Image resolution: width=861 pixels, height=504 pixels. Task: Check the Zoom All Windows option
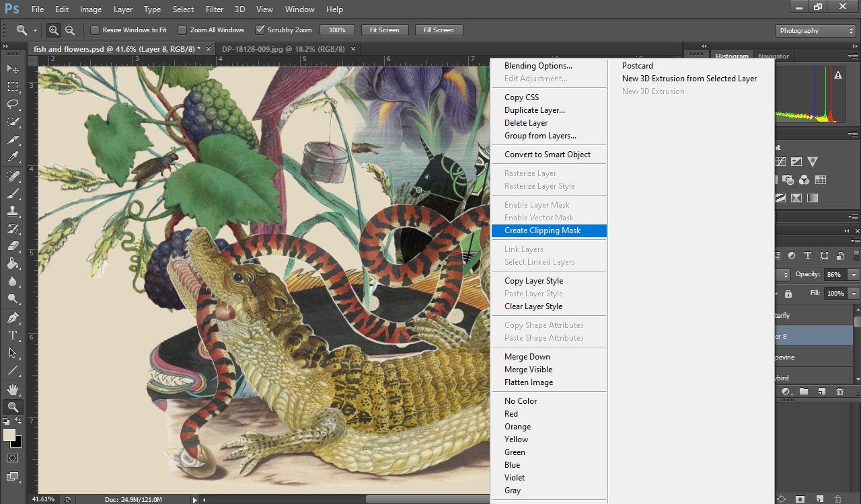(182, 30)
